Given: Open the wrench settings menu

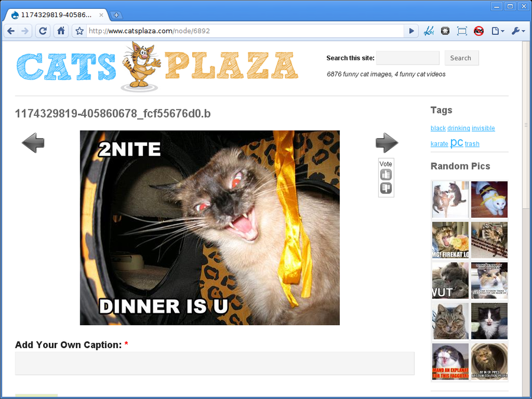Looking at the screenshot, I should click(x=518, y=31).
